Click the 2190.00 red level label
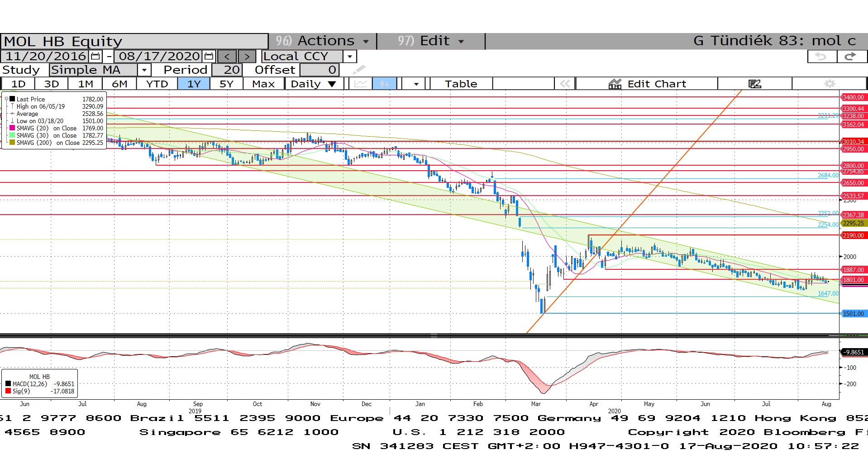Image resolution: width=868 pixels, height=464 pixels. click(853, 235)
